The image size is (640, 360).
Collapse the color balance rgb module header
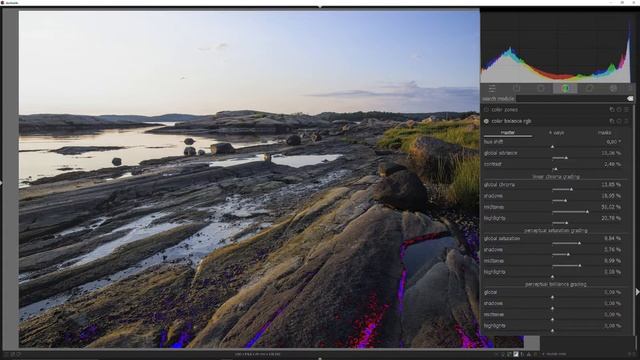511,121
